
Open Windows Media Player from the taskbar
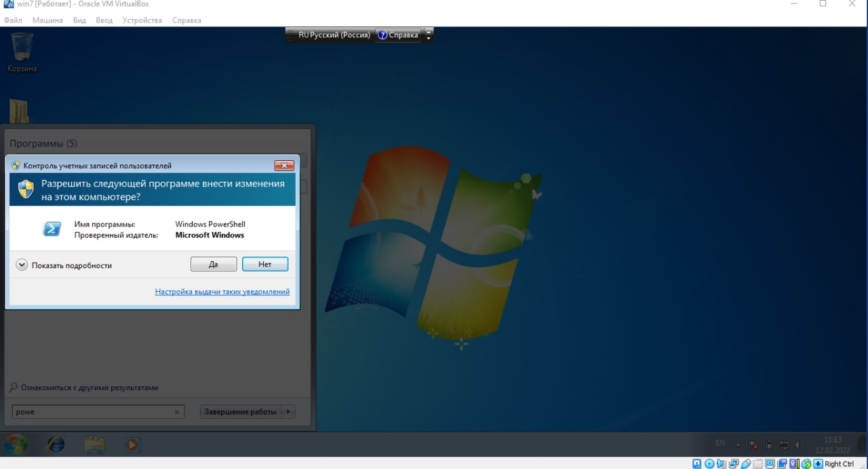[x=133, y=445]
